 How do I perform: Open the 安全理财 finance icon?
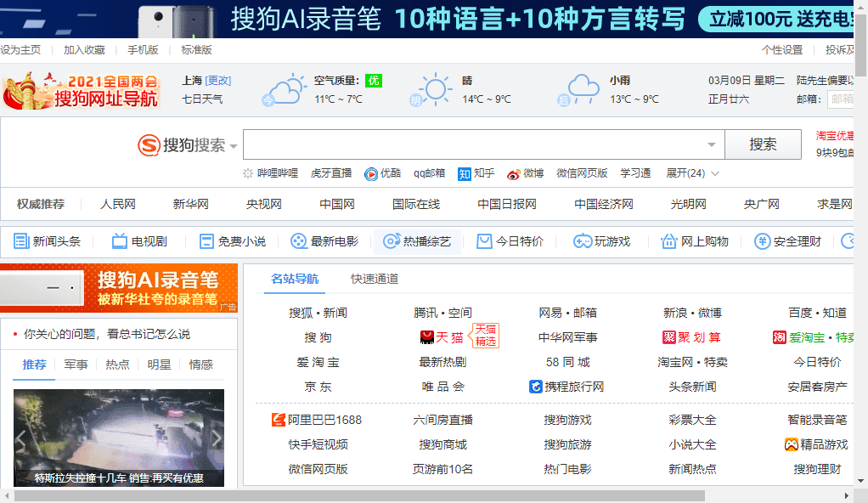coord(763,241)
